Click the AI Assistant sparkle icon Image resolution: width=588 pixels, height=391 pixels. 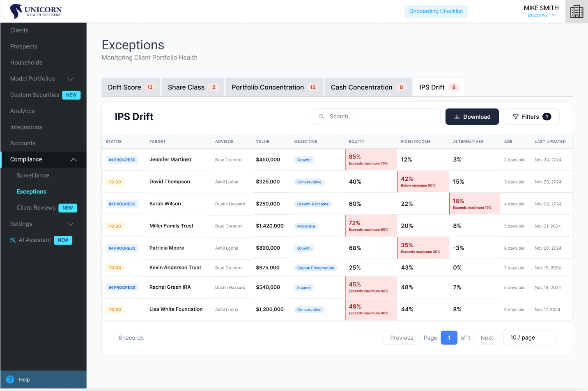click(13, 240)
